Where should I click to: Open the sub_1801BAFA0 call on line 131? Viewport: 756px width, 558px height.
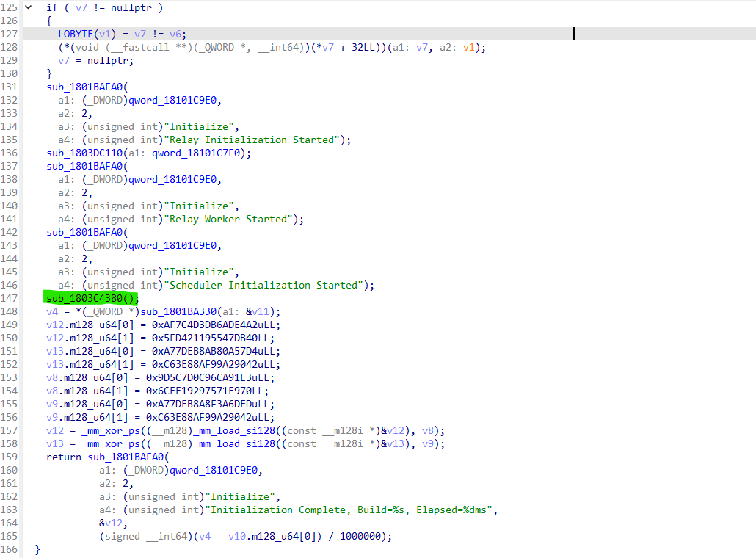coord(85,87)
